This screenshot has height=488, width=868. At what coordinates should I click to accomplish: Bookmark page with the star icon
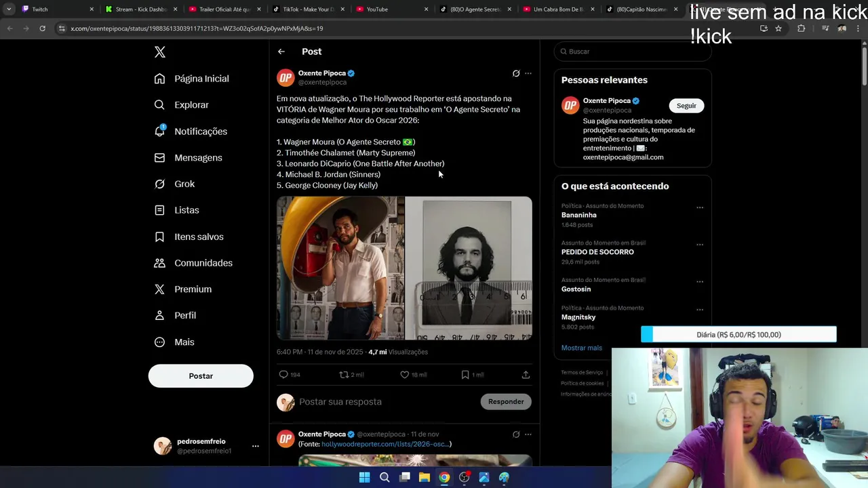coord(778,28)
